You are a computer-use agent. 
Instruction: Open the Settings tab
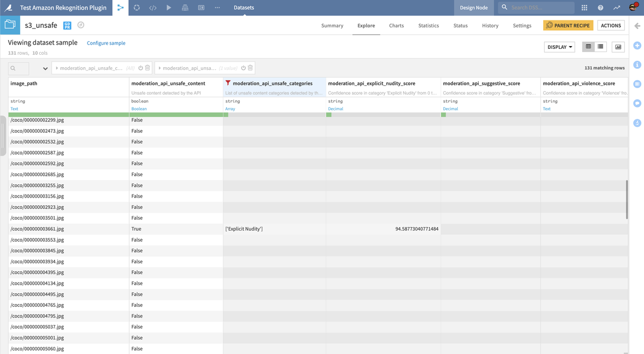click(x=522, y=25)
